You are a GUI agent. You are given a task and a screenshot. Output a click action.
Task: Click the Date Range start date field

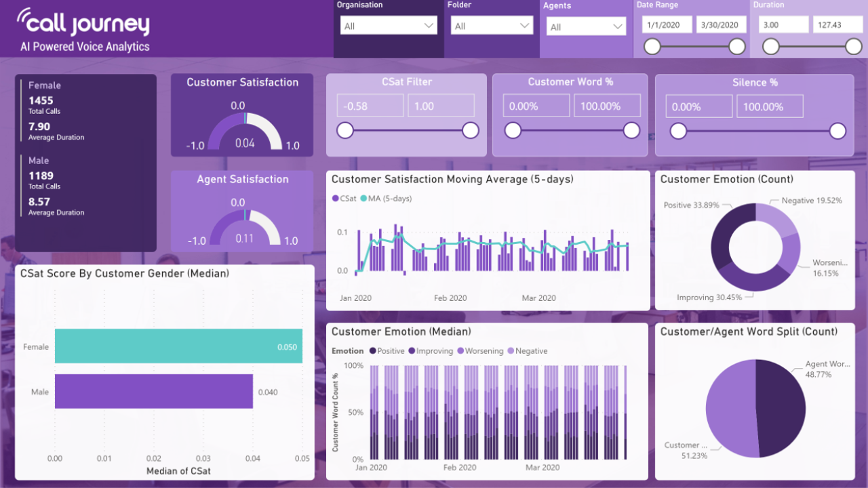pyautogui.click(x=667, y=24)
